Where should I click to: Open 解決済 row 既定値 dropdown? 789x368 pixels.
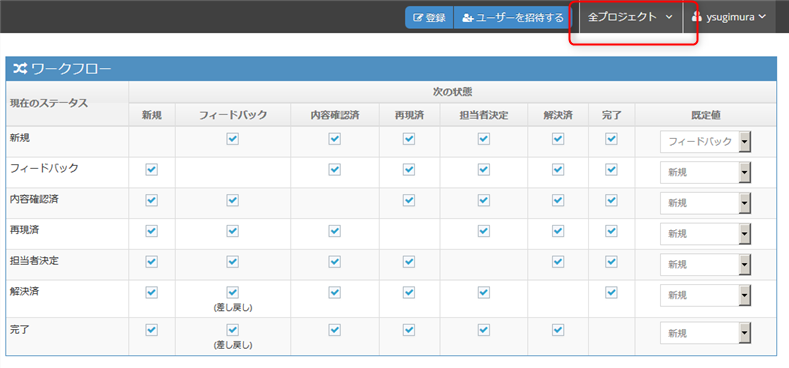point(705,296)
